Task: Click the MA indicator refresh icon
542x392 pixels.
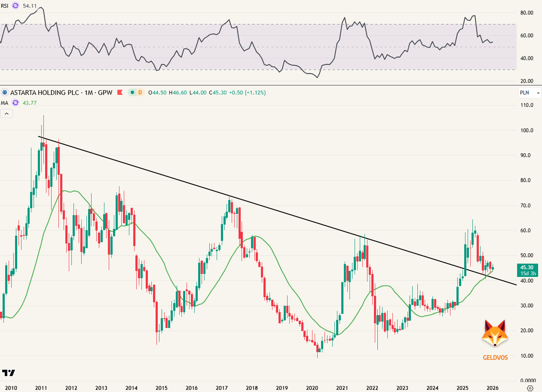Action: [15, 103]
